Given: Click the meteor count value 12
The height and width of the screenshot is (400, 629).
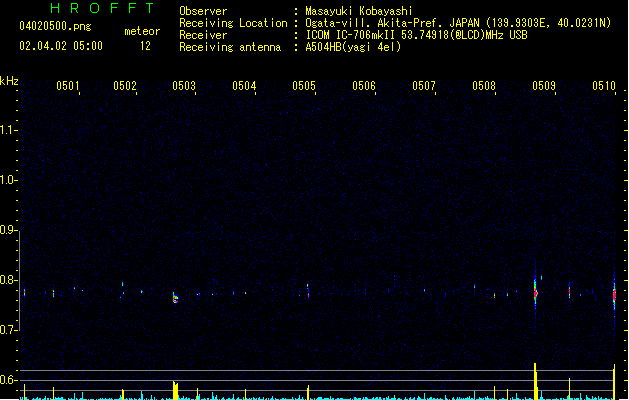Looking at the screenshot, I should [145, 46].
